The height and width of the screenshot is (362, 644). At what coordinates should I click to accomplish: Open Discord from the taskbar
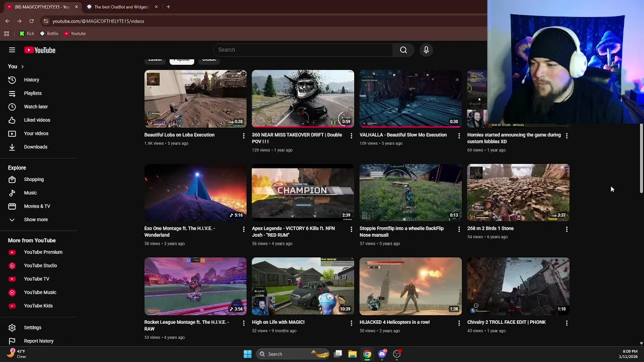point(382,354)
